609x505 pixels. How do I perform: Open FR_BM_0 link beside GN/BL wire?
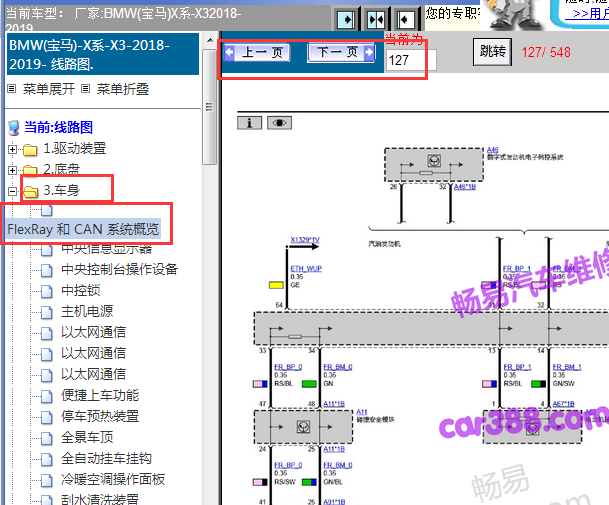click(338, 465)
